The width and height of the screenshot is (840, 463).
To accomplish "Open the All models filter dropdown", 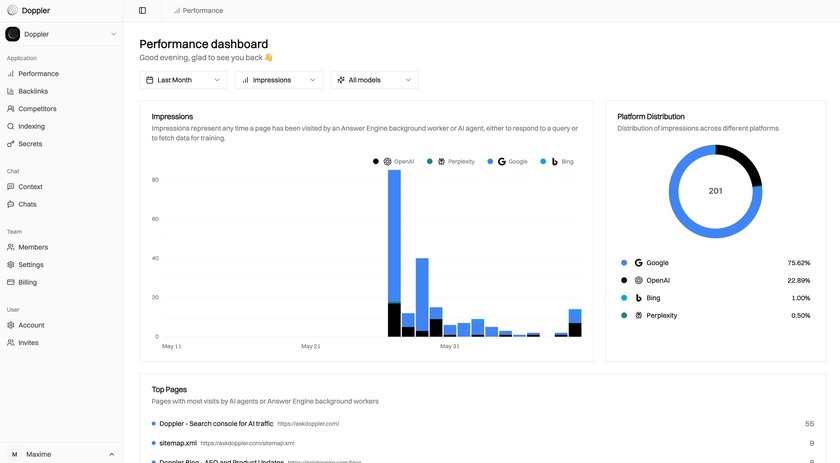I will pyautogui.click(x=373, y=80).
